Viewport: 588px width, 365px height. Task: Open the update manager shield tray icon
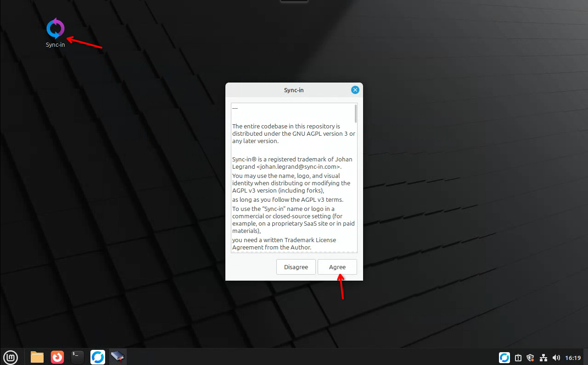click(531, 357)
